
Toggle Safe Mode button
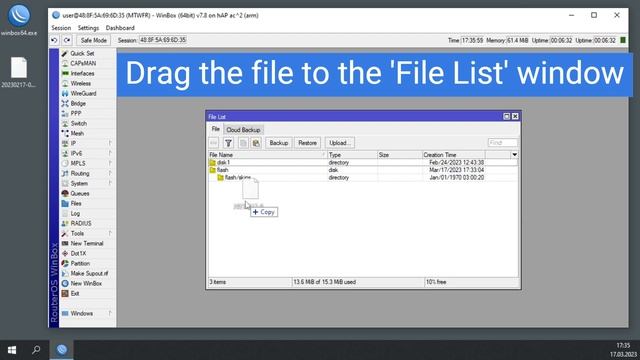pos(93,40)
